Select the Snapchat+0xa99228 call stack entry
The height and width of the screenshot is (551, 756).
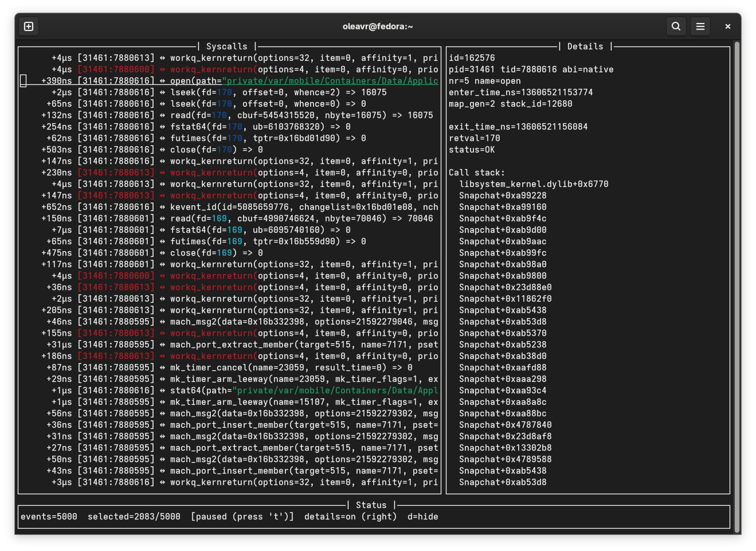[x=502, y=196]
